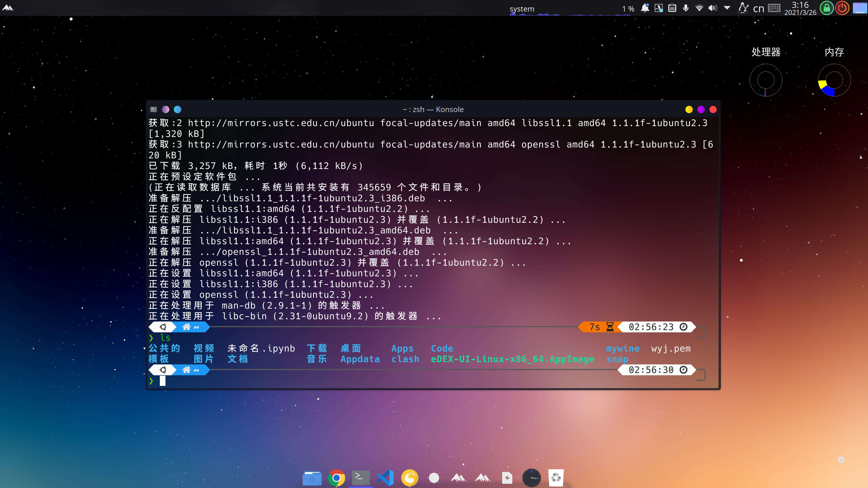The image size is (868, 488).
Task: Close Konsole with the red button
Action: [x=713, y=109]
